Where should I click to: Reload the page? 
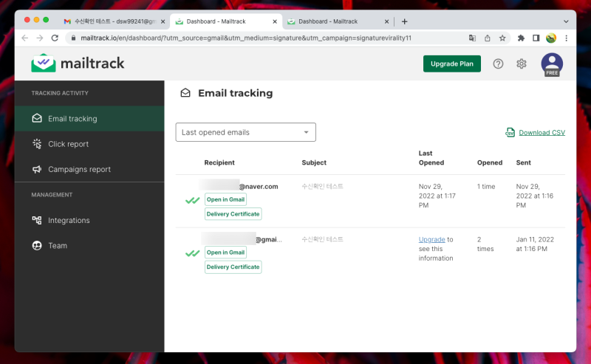[x=55, y=38]
